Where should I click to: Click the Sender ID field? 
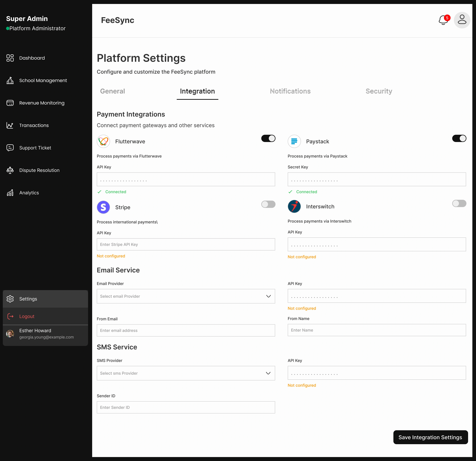(x=186, y=407)
